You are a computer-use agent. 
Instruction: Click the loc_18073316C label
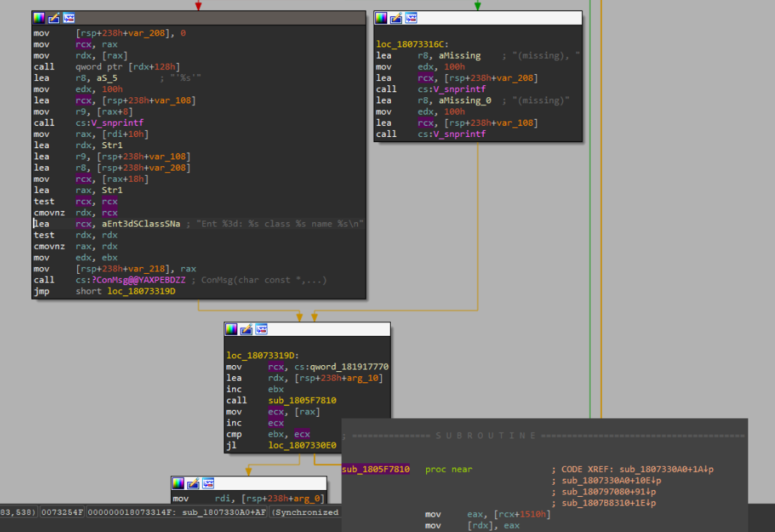coord(413,44)
